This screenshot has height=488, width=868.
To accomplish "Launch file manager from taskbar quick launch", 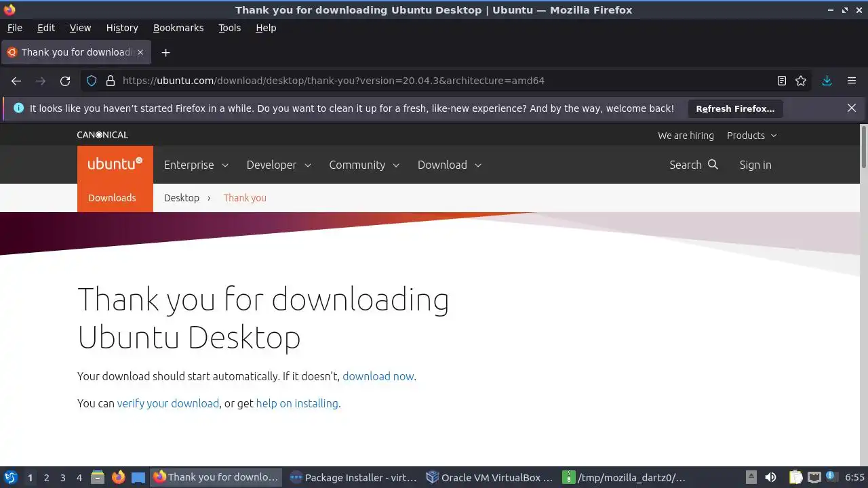I will pos(97,477).
